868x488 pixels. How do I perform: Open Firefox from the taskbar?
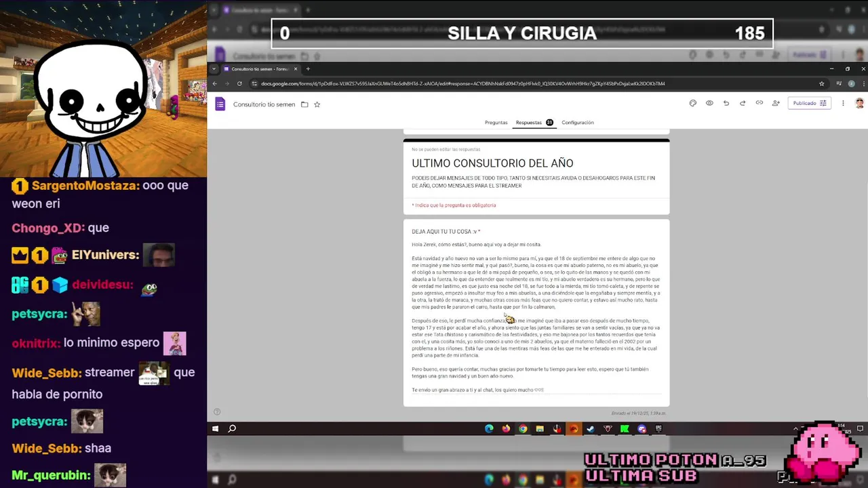click(x=506, y=428)
